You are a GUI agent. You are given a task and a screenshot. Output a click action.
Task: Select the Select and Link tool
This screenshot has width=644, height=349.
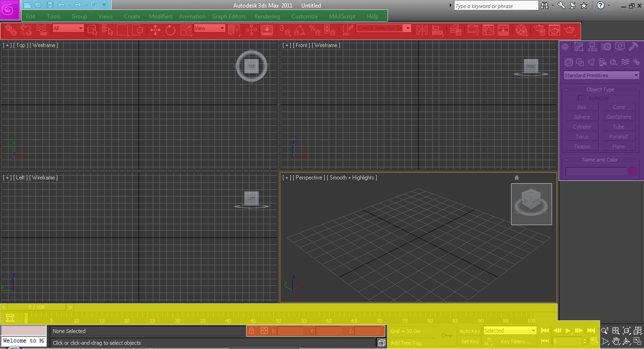(11, 31)
